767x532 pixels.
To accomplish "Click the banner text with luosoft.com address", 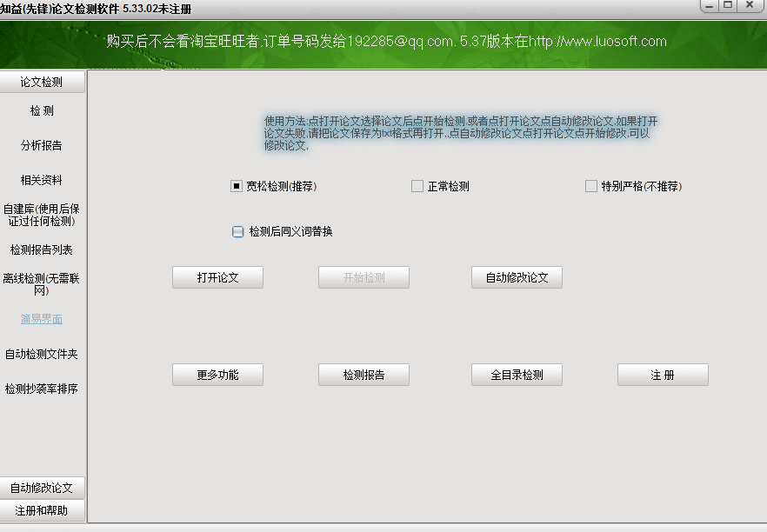I will (x=386, y=41).
